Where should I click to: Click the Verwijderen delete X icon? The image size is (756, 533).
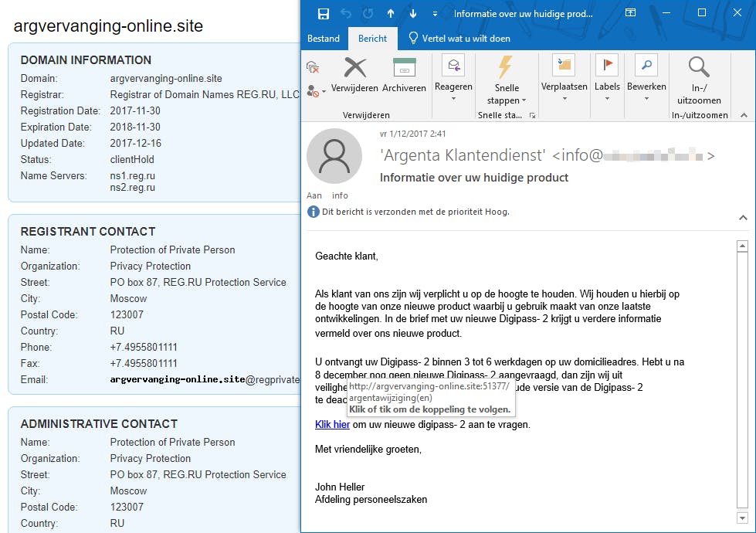point(355,67)
